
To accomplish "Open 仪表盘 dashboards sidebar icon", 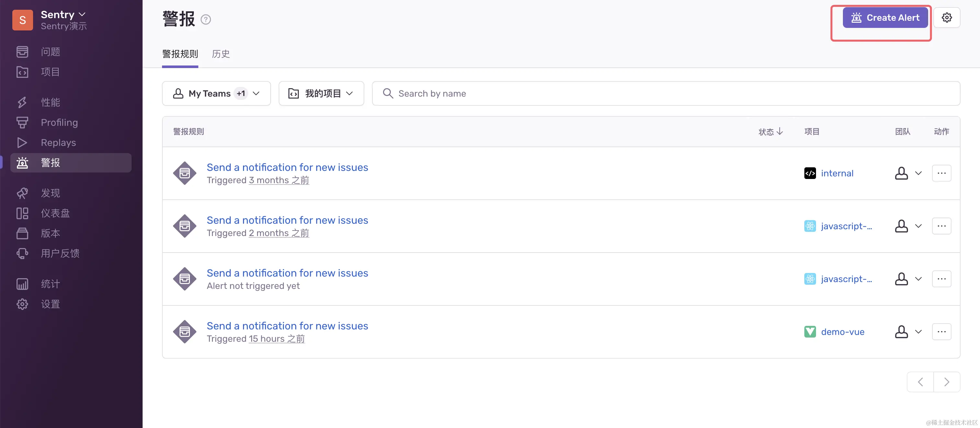I will [x=22, y=213].
